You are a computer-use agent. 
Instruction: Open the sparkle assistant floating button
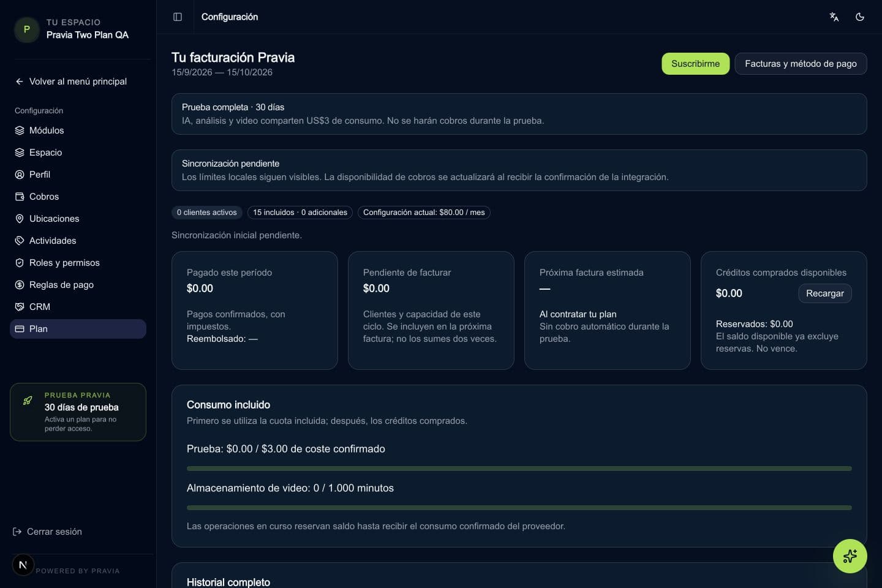click(850, 556)
